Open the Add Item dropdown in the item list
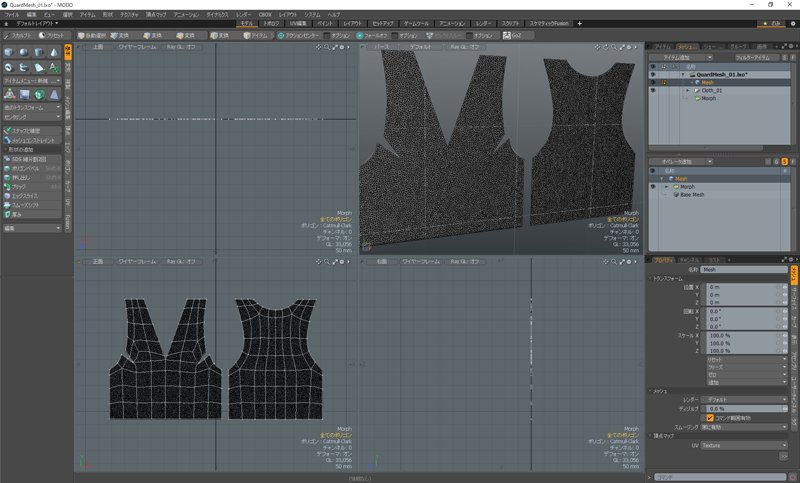800x483 pixels. (x=681, y=58)
